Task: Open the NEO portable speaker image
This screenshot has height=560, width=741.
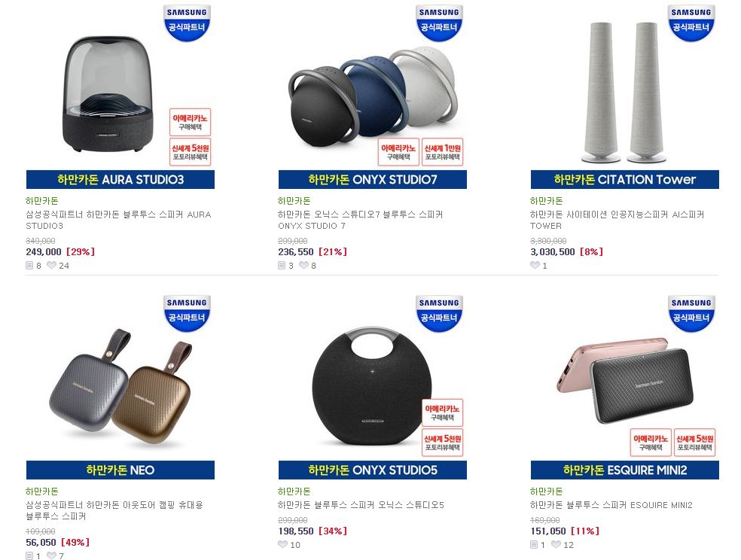Action: (120, 385)
